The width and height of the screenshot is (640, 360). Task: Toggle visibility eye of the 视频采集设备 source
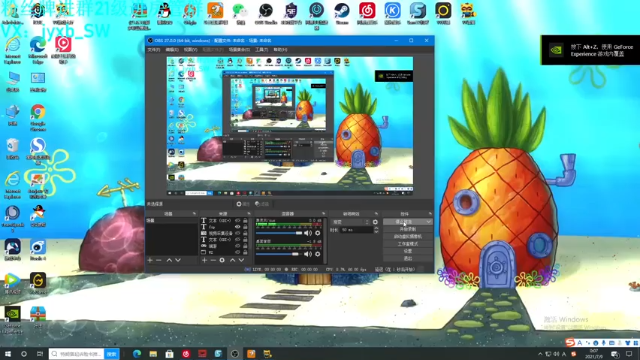[238, 233]
